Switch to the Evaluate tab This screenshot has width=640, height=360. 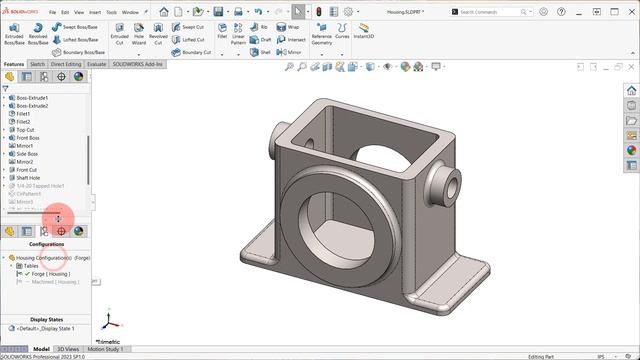pyautogui.click(x=96, y=64)
